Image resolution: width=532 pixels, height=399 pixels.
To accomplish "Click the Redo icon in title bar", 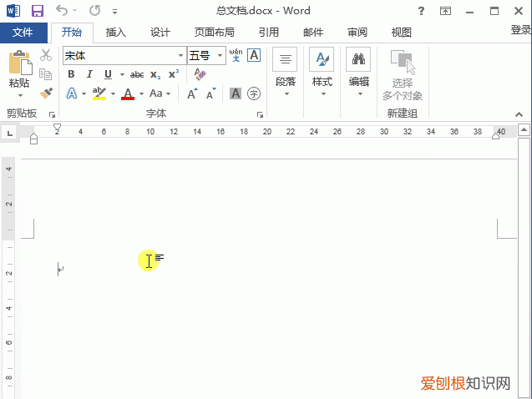I will [x=94, y=11].
